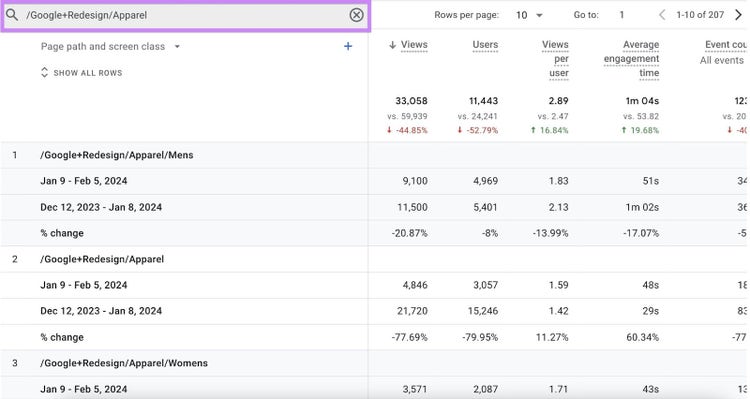The image size is (750, 399).
Task: Select row /Google+Redesign/Apparel/Mens
Action: pyautogui.click(x=117, y=155)
